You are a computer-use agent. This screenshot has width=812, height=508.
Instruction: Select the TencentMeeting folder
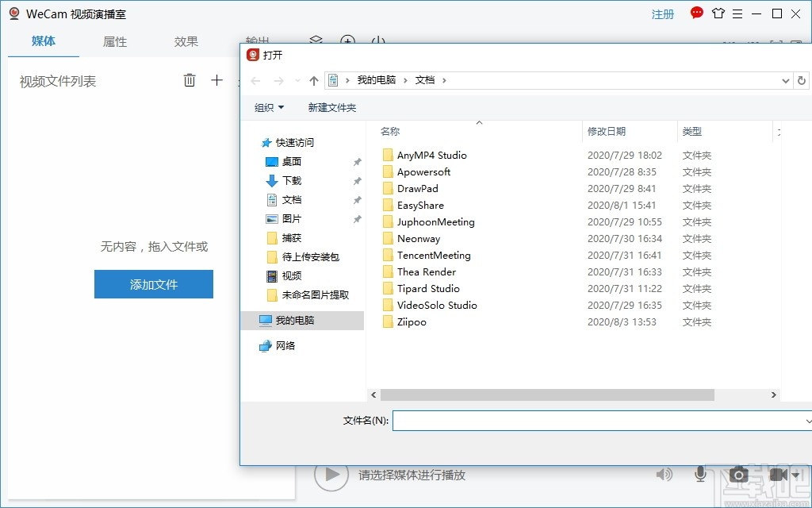click(x=434, y=255)
